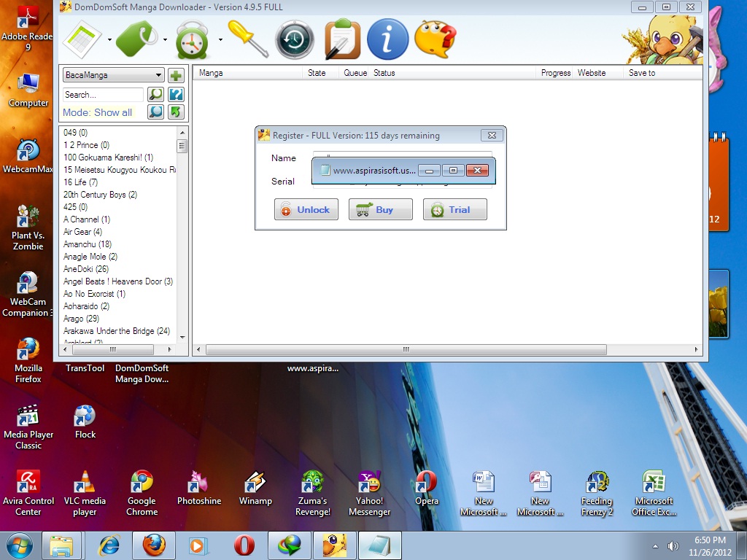Click the Buy button in Register dialog
The height and width of the screenshot is (560, 747).
pos(381,209)
